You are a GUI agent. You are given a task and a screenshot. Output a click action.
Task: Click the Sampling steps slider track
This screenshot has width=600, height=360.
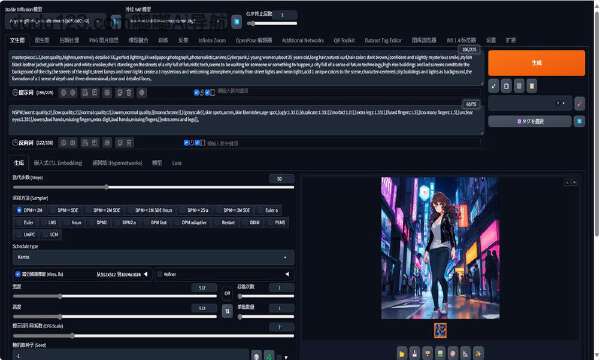pyautogui.click(x=153, y=187)
